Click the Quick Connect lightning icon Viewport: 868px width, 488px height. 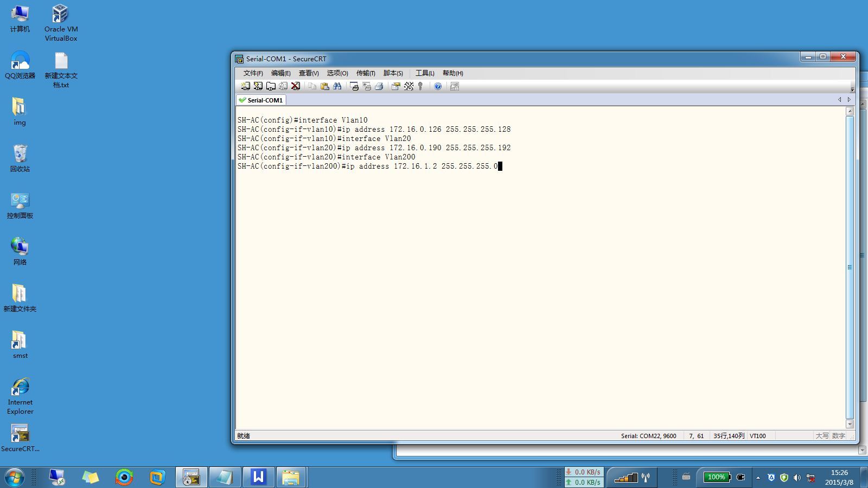pos(258,86)
